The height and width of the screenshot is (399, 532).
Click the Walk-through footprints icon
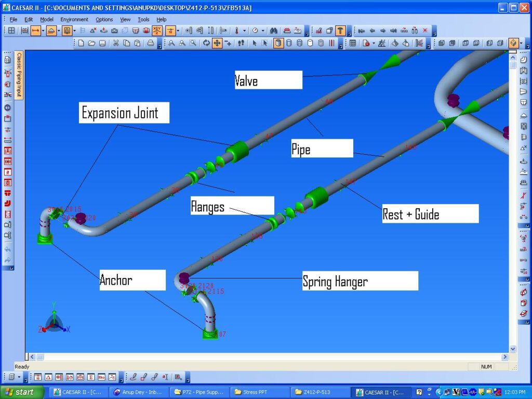[241, 43]
